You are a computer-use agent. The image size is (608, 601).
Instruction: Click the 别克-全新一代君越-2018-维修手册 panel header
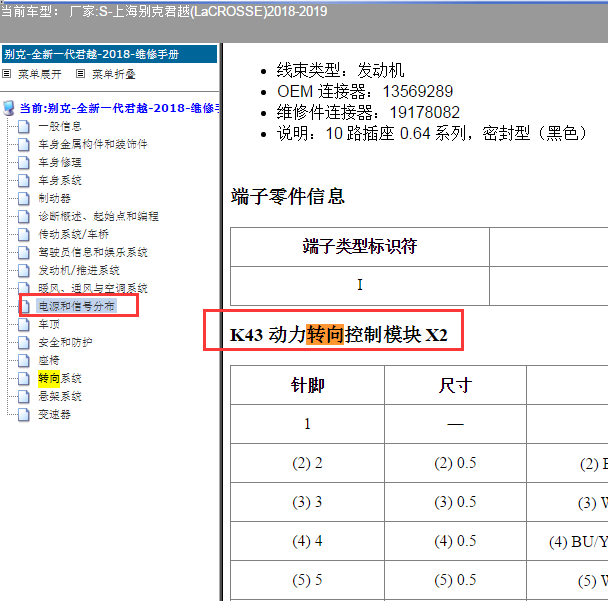coord(109,54)
